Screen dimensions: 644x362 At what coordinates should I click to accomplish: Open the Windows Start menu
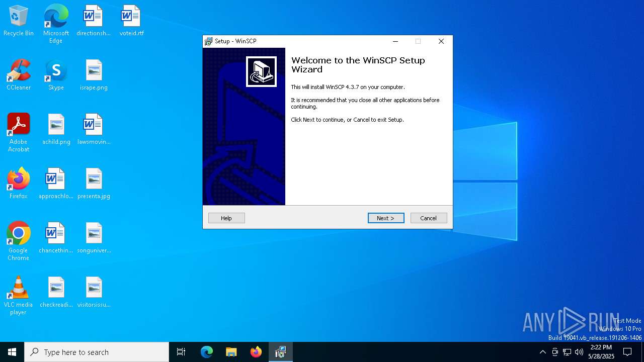coord(12,352)
